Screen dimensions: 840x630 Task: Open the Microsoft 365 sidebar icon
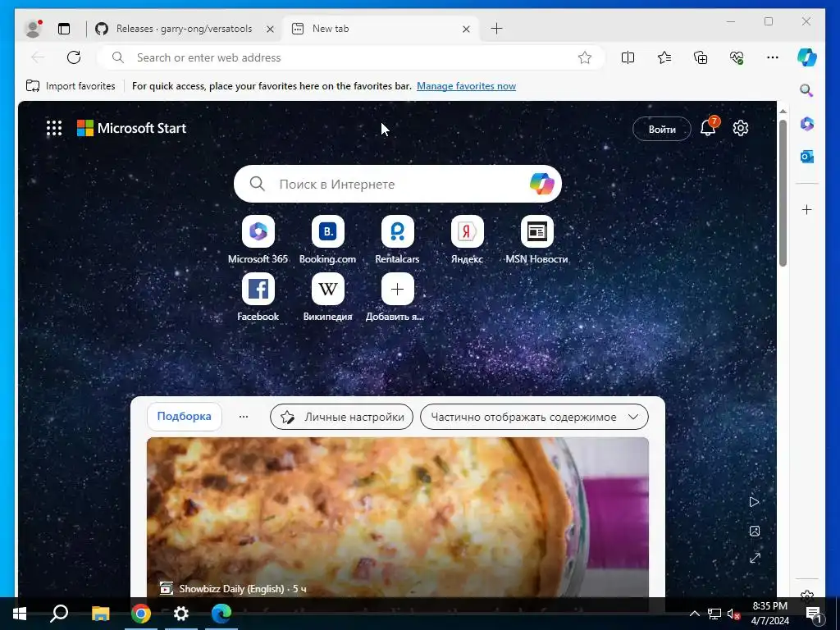(807, 124)
